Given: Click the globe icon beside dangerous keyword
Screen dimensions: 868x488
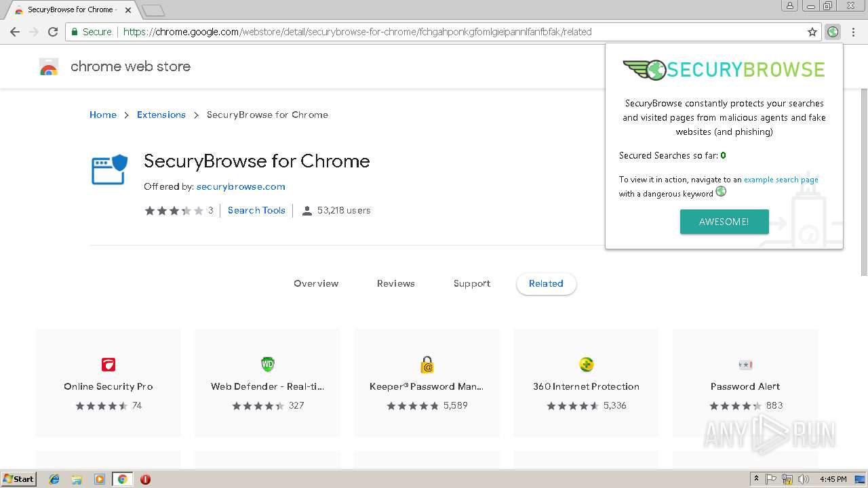Looking at the screenshot, I should pyautogui.click(x=721, y=192).
